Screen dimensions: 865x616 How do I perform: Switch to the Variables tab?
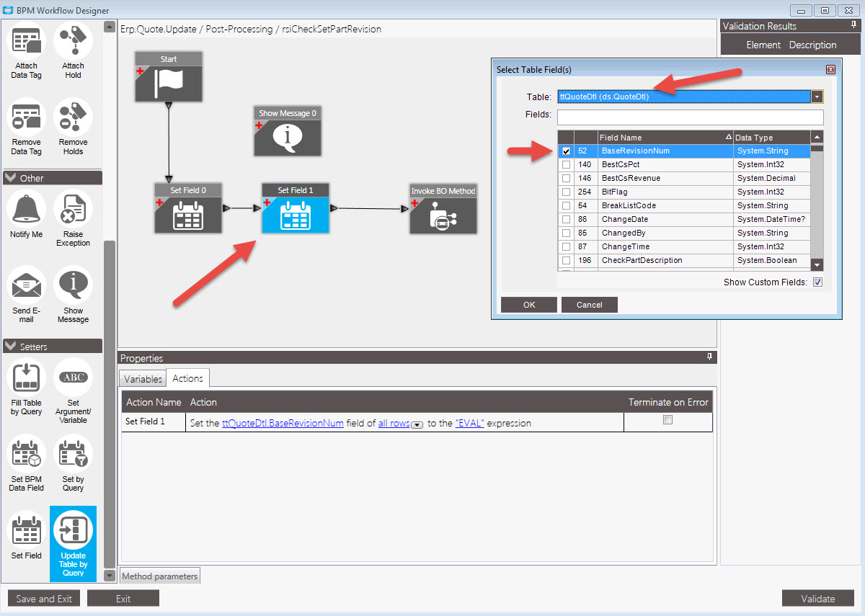tap(143, 378)
